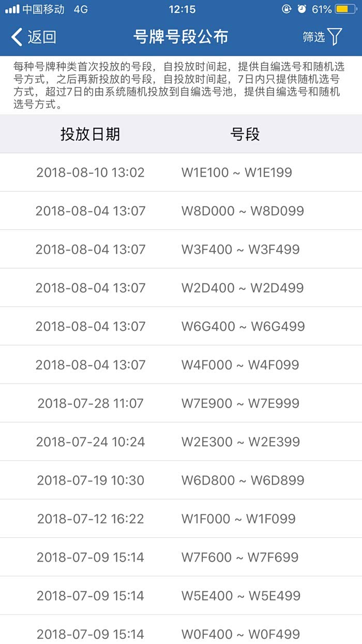Screen dimensions: 362x644
Task: Tap the back chevron icon
Action: coord(17,37)
